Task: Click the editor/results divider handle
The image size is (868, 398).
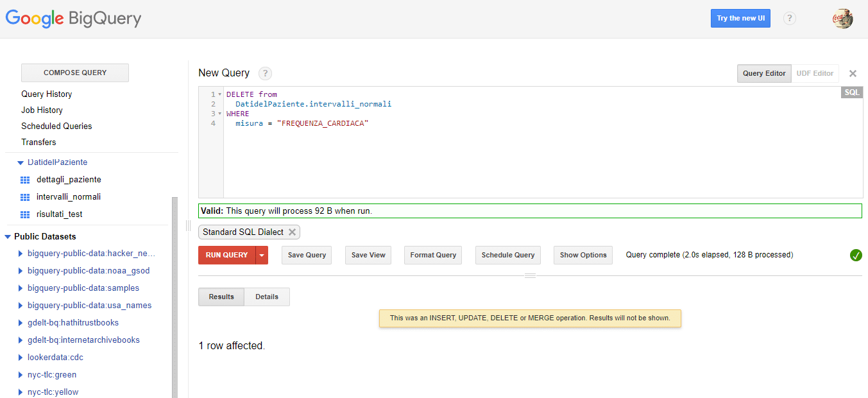Action: pyautogui.click(x=530, y=275)
